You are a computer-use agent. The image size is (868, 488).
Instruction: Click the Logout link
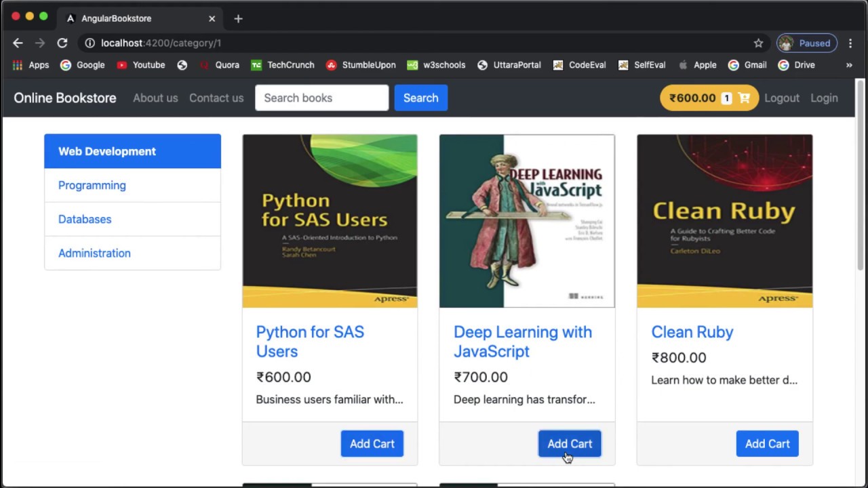[782, 98]
